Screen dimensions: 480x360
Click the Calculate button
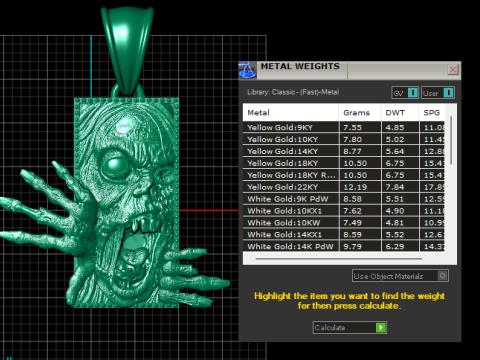350,327
